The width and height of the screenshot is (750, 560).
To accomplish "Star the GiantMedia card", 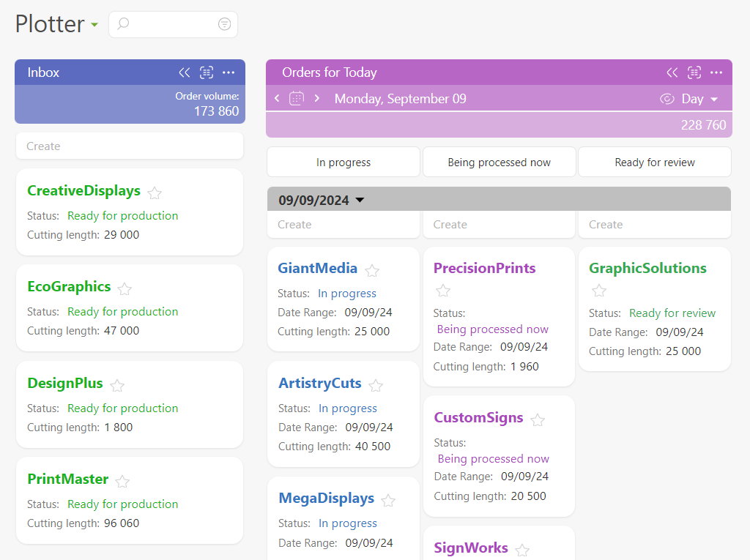I will click(372, 271).
